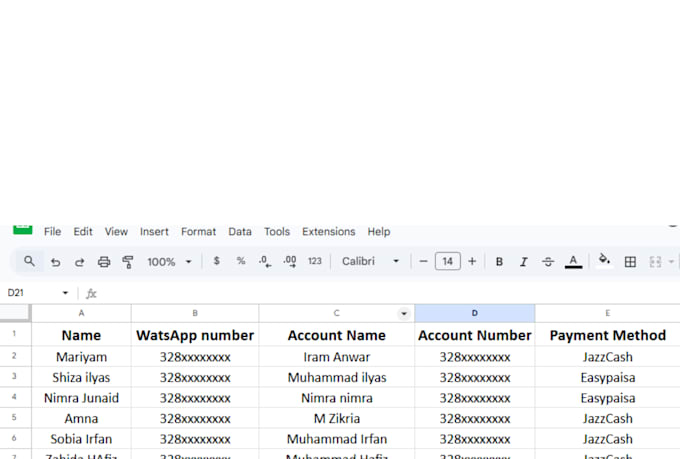
Task: Increase font size with plus button
Action: 472,261
